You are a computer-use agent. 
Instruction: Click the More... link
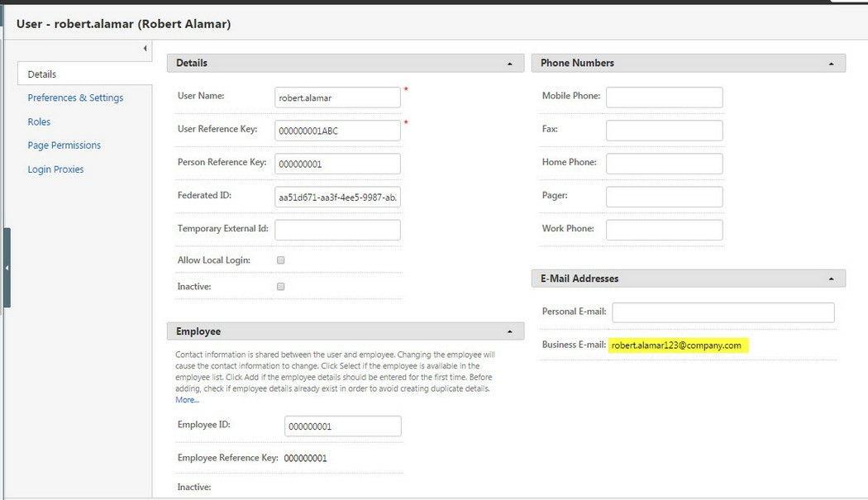pos(187,400)
